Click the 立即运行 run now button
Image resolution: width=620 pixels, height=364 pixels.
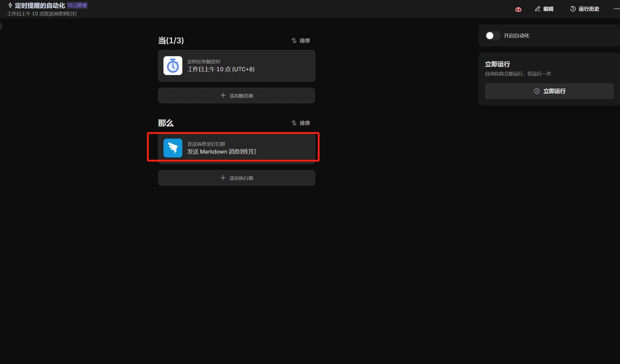[x=549, y=91]
